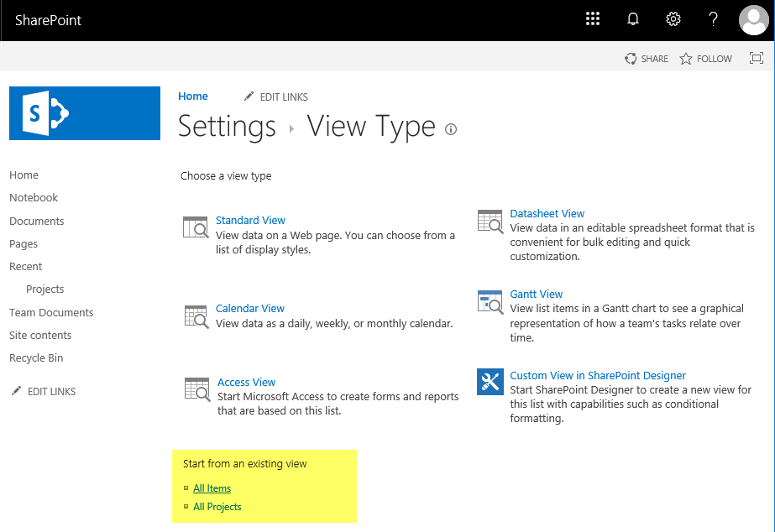The image size is (775, 532).
Task: Open the Home link in top navigation
Action: (193, 96)
